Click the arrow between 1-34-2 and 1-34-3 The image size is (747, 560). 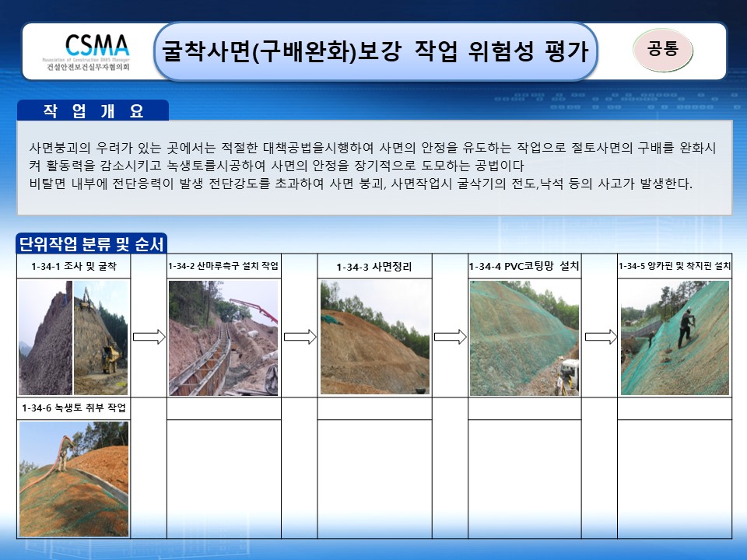(300, 337)
